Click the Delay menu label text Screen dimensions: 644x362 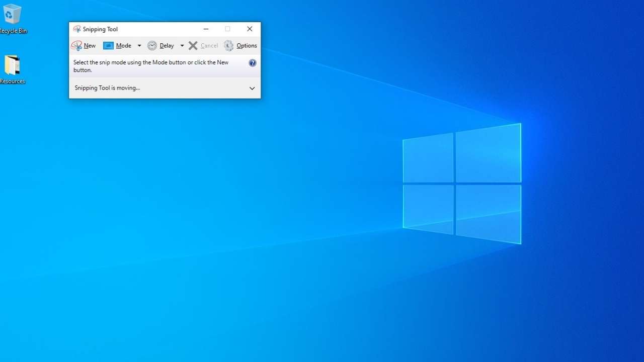point(166,46)
